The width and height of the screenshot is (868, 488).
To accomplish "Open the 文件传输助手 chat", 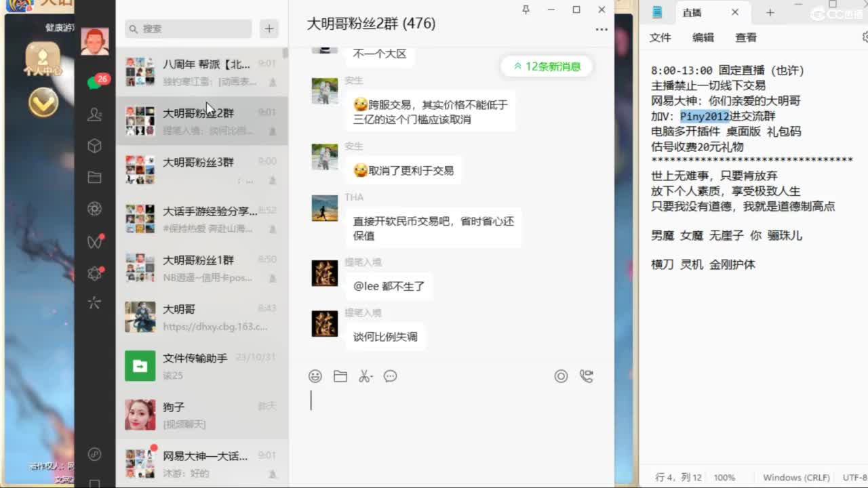I will [202, 366].
